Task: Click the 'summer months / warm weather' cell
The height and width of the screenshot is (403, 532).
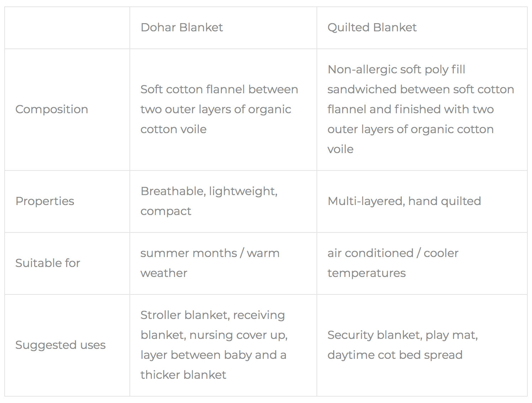Action: (210, 263)
